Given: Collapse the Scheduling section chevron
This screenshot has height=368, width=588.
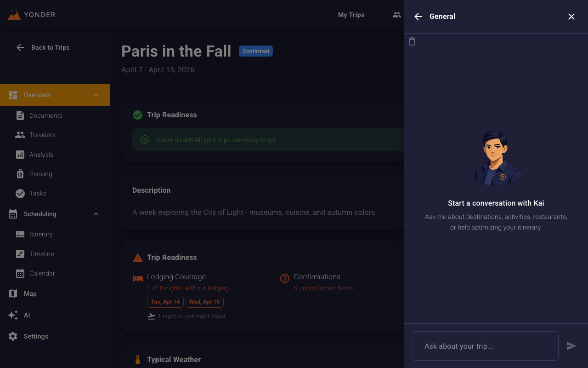Looking at the screenshot, I should click(96, 214).
